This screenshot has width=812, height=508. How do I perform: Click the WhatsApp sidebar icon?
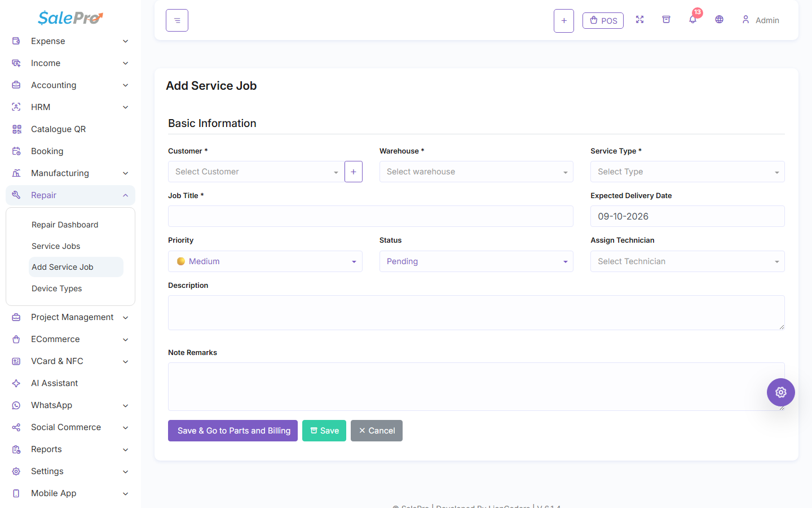(16, 405)
